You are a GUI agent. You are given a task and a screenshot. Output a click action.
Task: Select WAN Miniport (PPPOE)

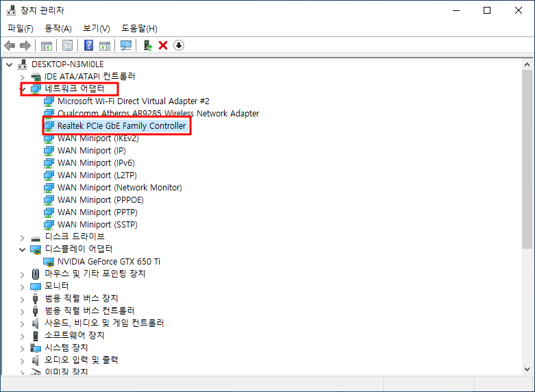point(101,199)
